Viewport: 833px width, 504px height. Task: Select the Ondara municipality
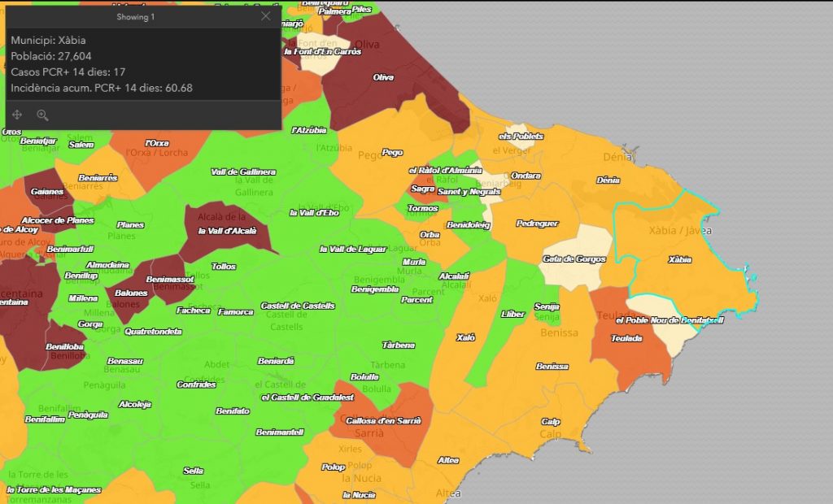[x=526, y=176]
